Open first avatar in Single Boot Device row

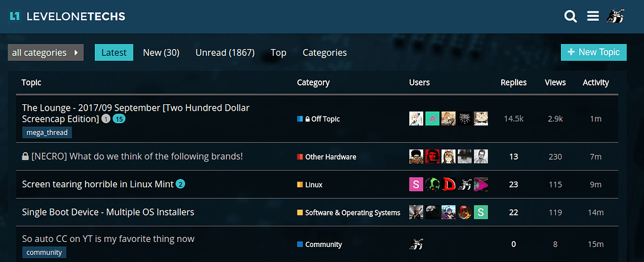coord(416,212)
